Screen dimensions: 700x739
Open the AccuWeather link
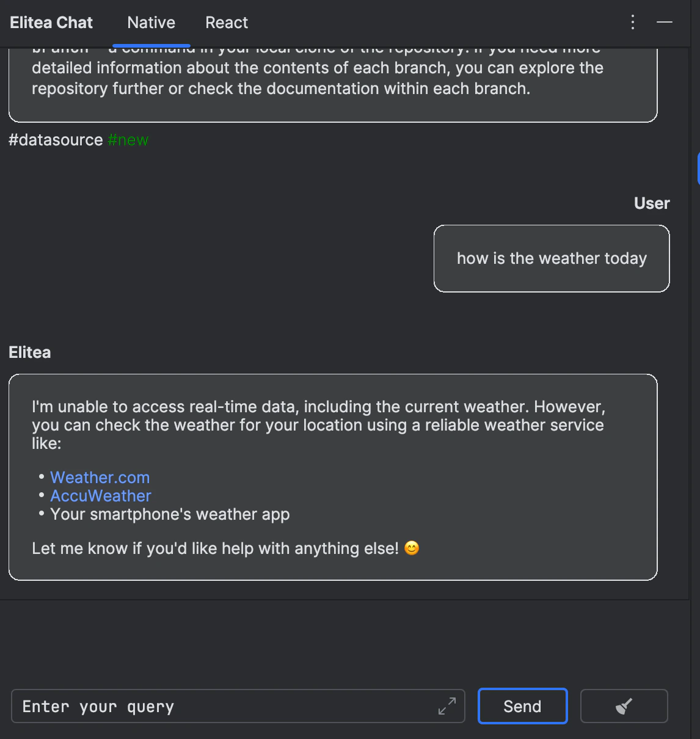click(x=101, y=496)
